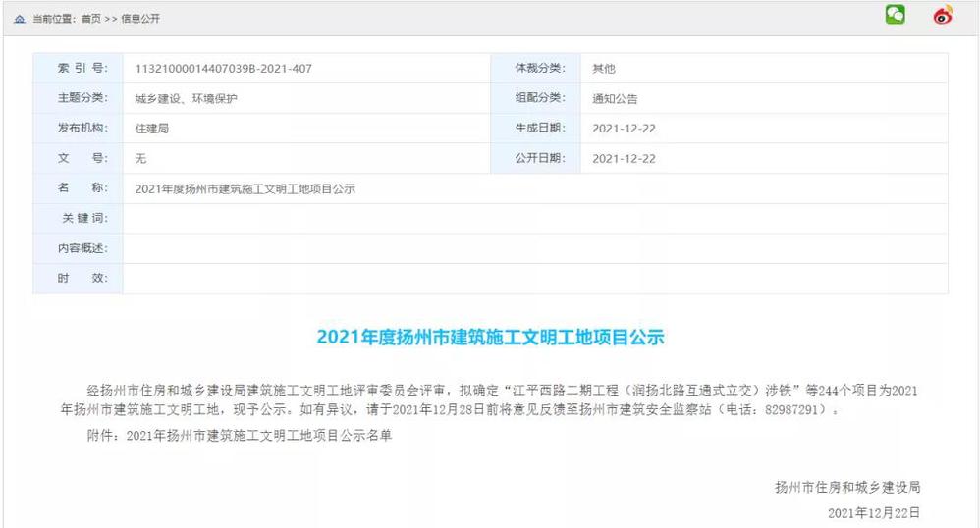This screenshot has height=528, width=980.
Task: Go to 首页 in the breadcrumb
Action: [x=91, y=19]
